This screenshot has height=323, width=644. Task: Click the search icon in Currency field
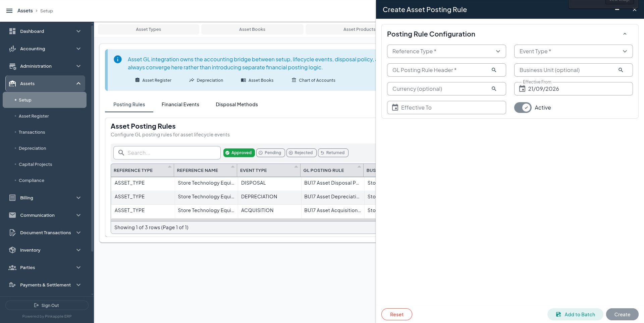(494, 89)
